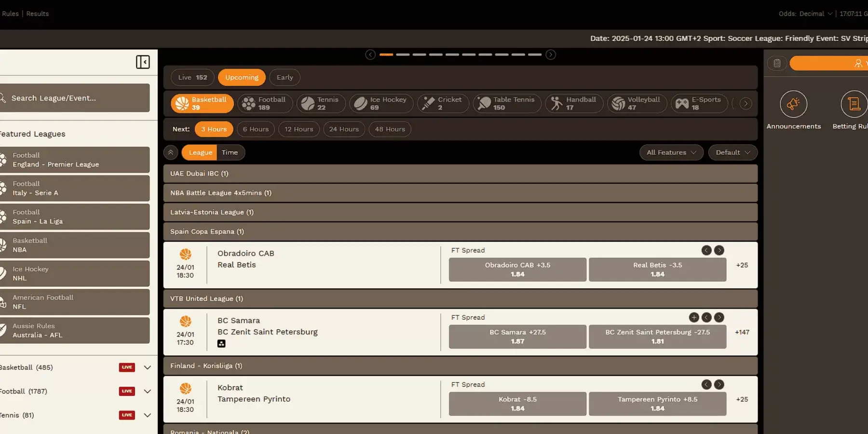Collapse VTB United League header
Image resolution: width=868 pixels, height=434 pixels.
(461, 298)
